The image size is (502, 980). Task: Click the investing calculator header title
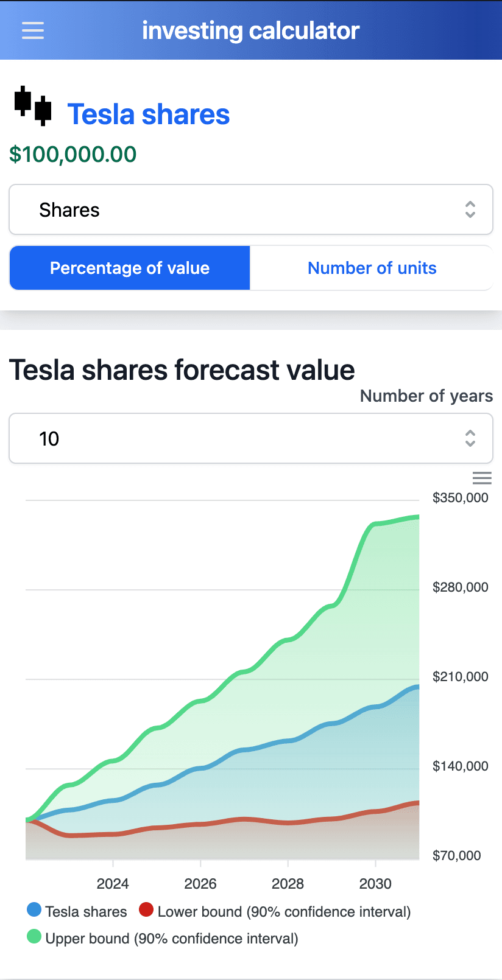(x=250, y=30)
